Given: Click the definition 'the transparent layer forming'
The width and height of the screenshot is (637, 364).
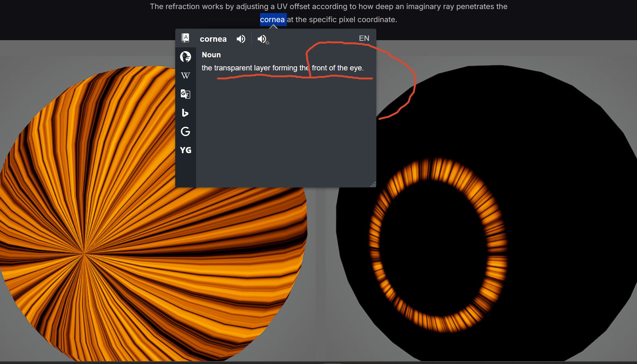Looking at the screenshot, I should coord(250,68).
